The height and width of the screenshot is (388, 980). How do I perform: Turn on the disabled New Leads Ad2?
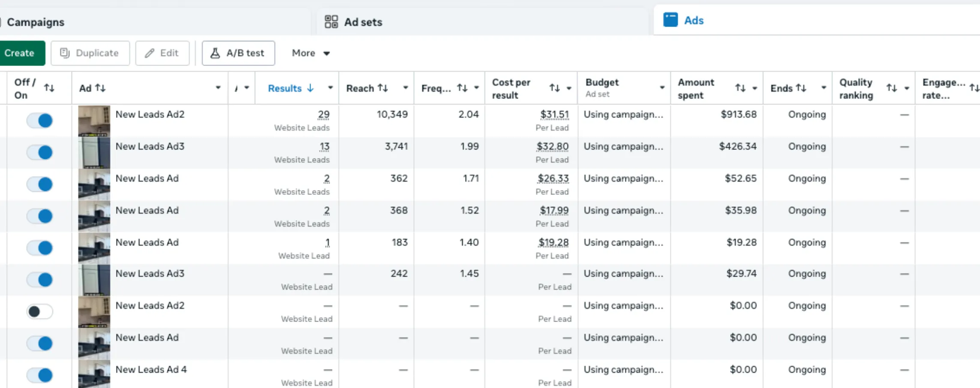click(x=40, y=311)
